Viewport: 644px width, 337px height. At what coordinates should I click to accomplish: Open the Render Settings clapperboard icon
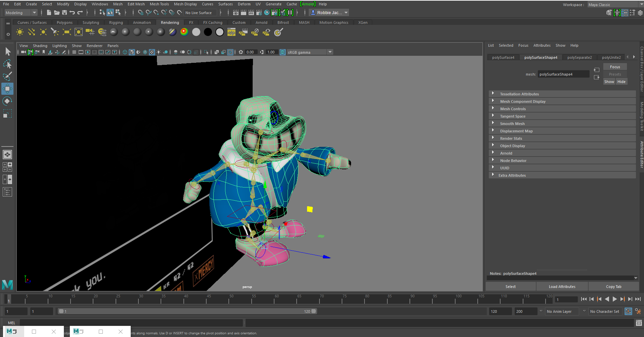[x=259, y=13]
